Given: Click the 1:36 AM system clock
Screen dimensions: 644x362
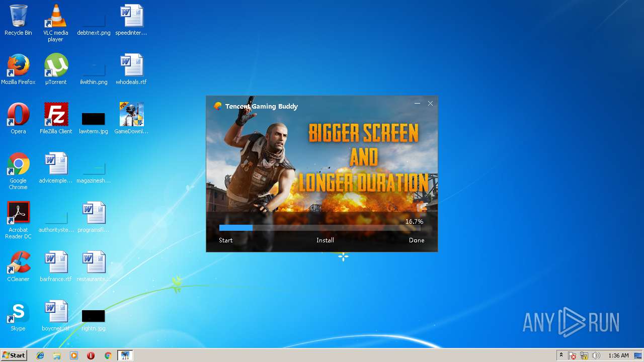Looking at the screenshot, I should pyautogui.click(x=618, y=355).
